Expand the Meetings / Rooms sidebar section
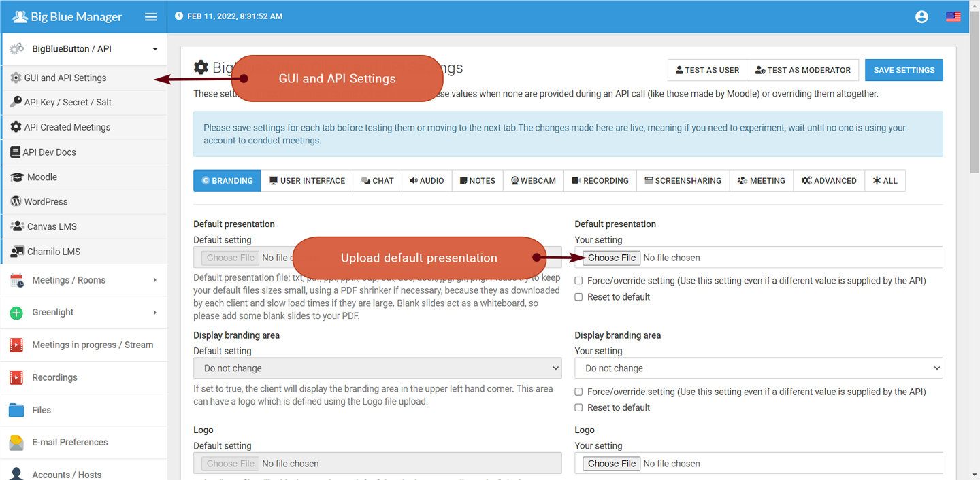 83,280
